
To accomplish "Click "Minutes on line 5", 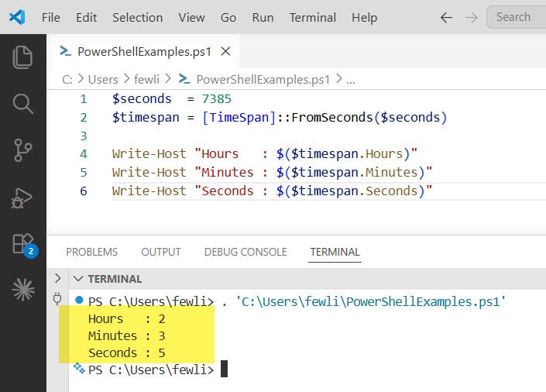I will pyautogui.click(x=225, y=173).
